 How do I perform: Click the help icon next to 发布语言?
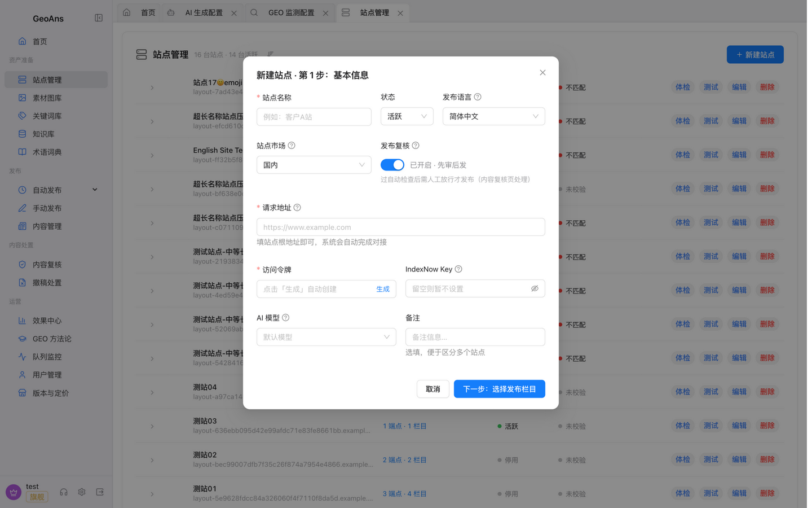point(478,97)
